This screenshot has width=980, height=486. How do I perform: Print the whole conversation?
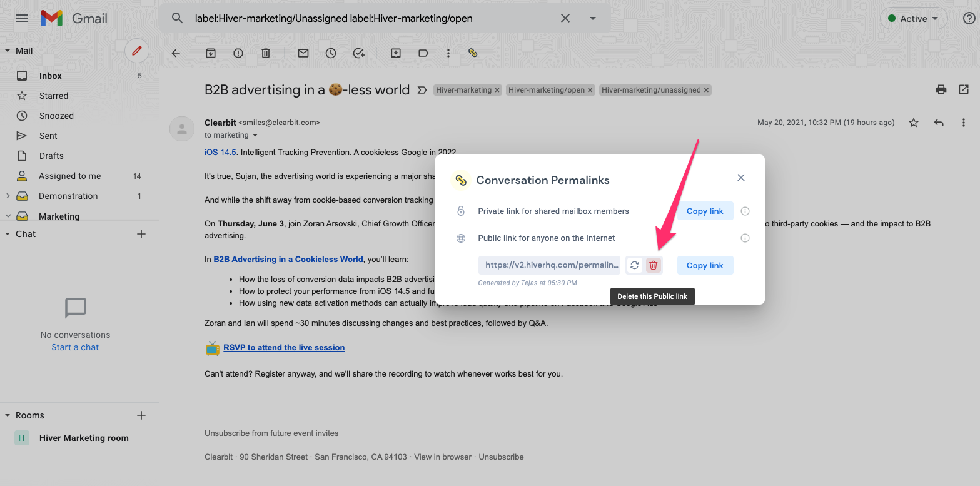941,89
